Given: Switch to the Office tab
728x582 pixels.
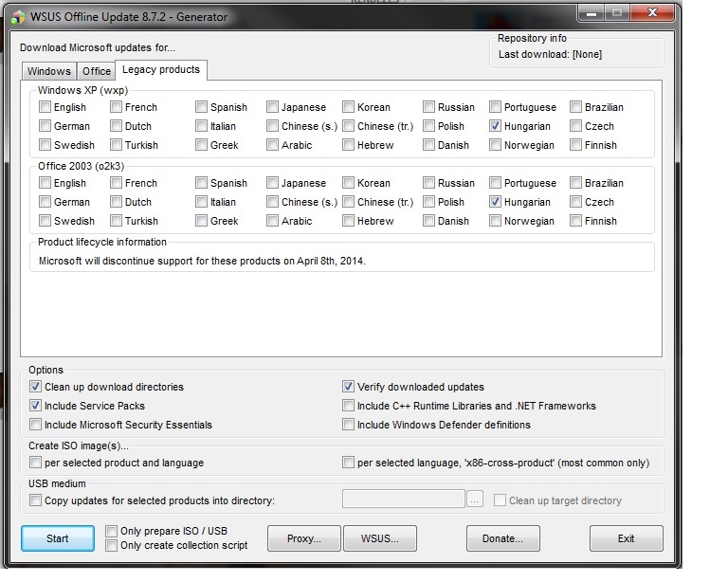Looking at the screenshot, I should [96, 71].
